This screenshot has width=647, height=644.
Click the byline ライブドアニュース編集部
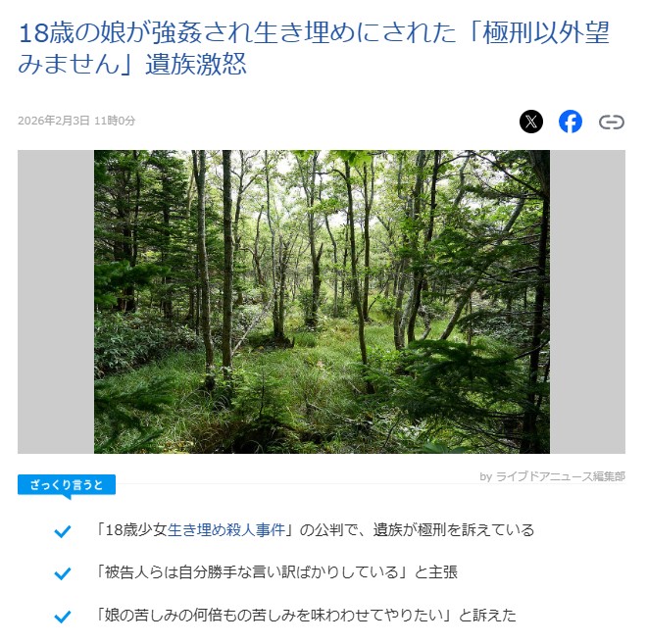(560, 476)
